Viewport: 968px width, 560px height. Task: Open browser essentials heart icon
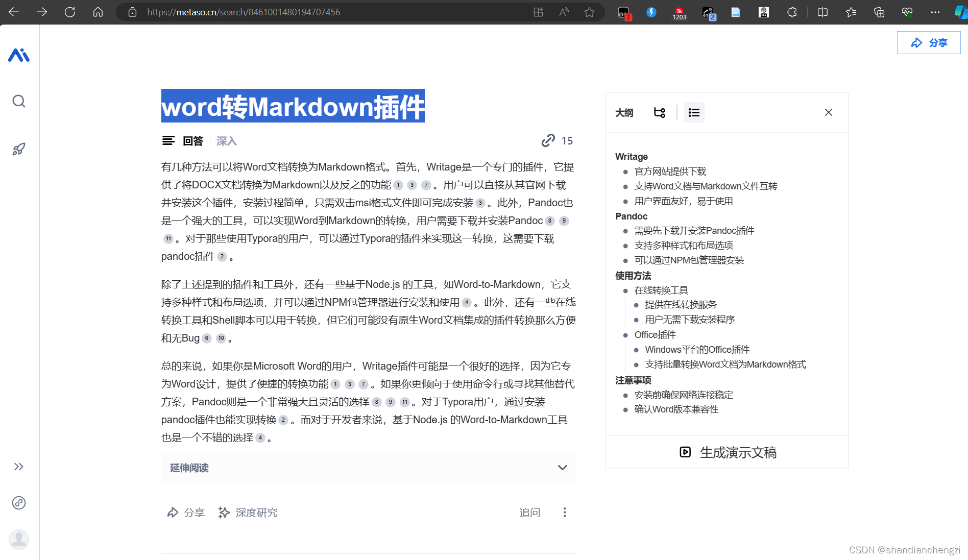click(x=907, y=12)
